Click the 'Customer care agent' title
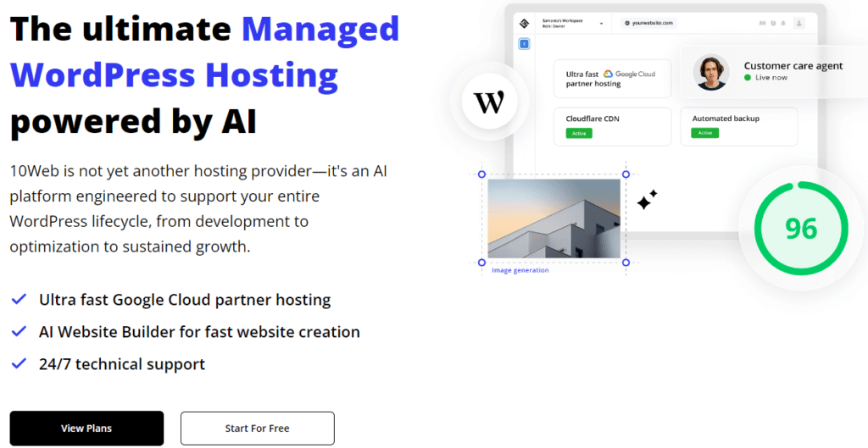868x448 pixels. tap(793, 66)
